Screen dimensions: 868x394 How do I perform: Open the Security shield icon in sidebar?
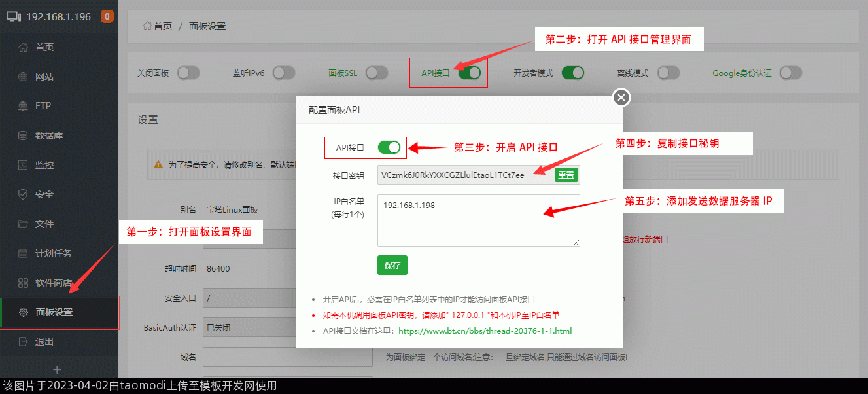24,194
